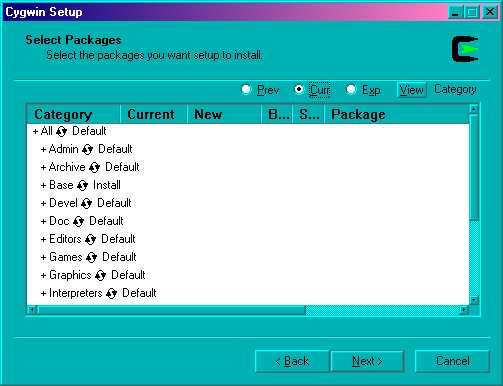Click the View button
503x386 pixels.
[412, 90]
